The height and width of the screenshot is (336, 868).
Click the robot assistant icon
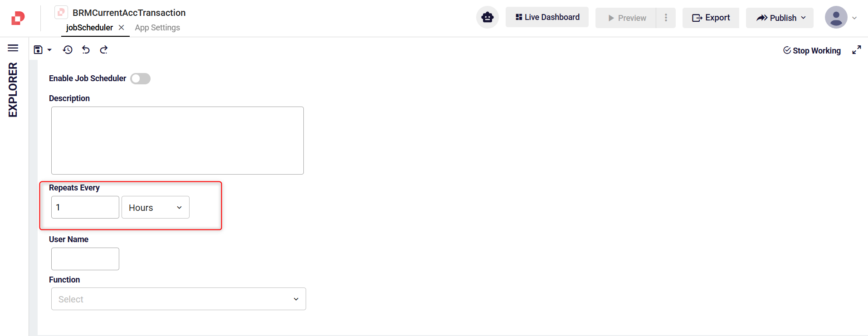[488, 18]
